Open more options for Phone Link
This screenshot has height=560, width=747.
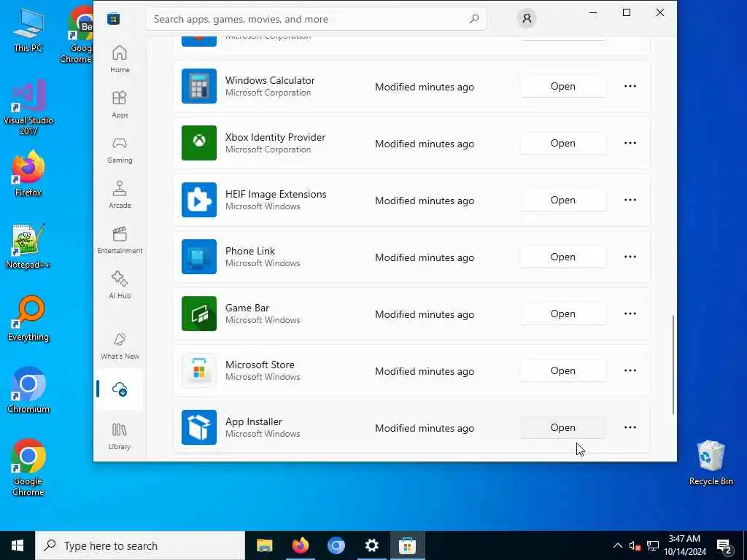[x=630, y=257]
